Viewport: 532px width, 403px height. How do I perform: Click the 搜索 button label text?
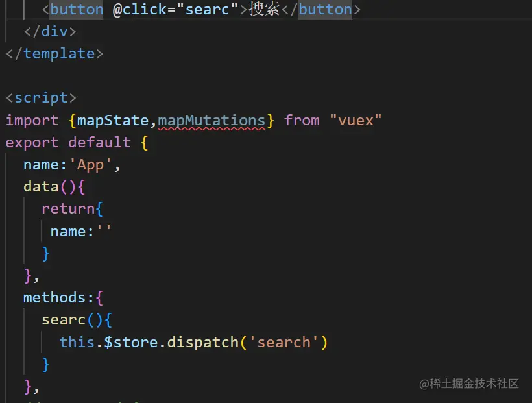(x=264, y=10)
